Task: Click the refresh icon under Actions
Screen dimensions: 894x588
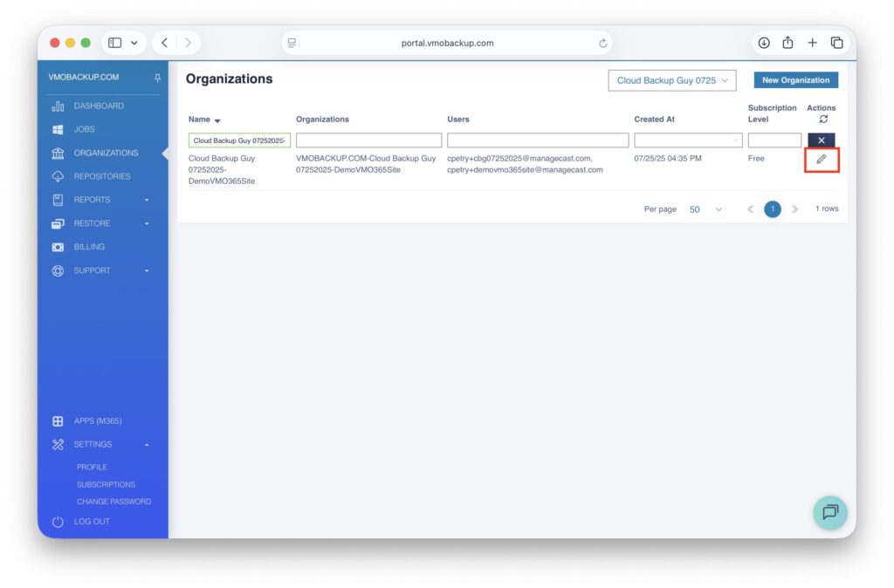Action: pos(822,120)
